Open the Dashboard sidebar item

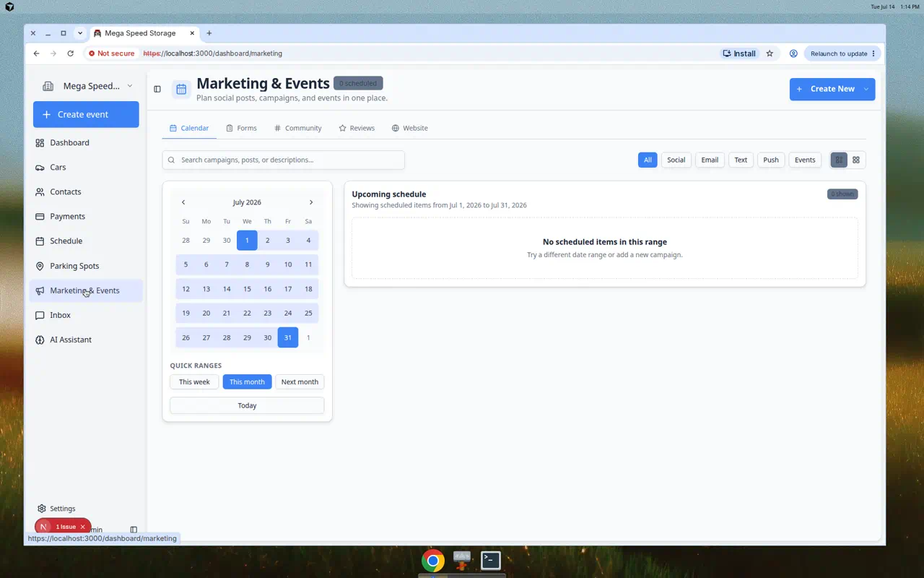coord(86,142)
